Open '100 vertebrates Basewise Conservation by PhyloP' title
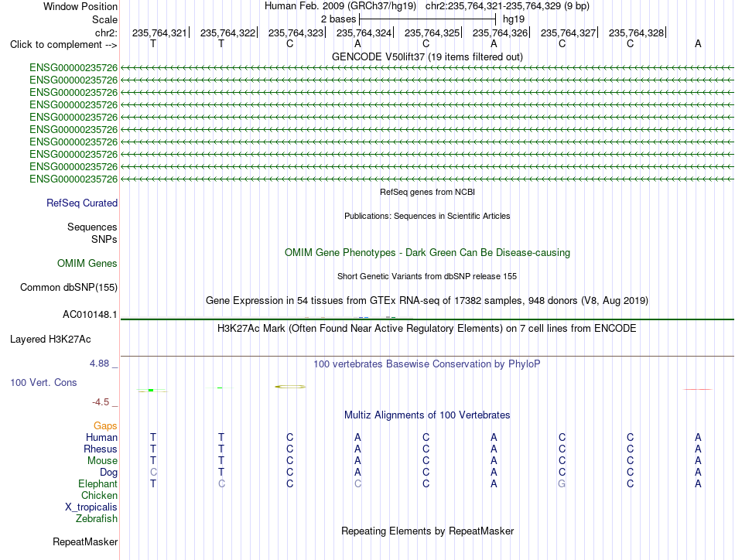Screen dimensions: 735x560 point(427,364)
